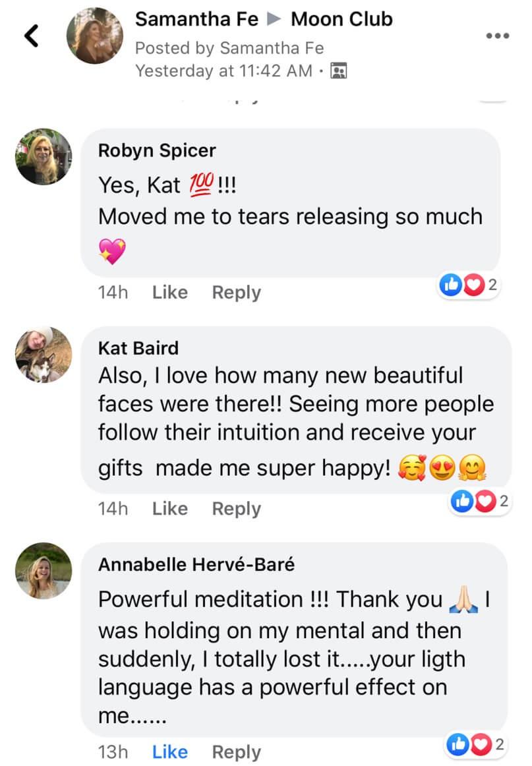Open Samantha Fe's profile name link
The height and width of the screenshot is (766, 532).
tap(196, 19)
